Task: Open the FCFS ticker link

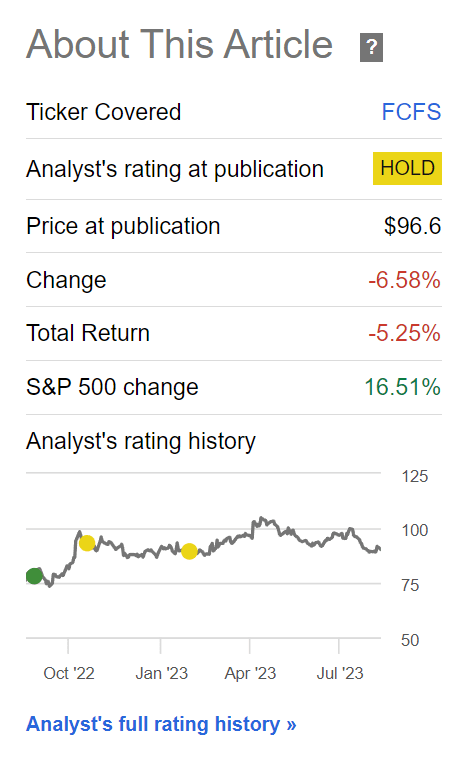Action: 411,112
